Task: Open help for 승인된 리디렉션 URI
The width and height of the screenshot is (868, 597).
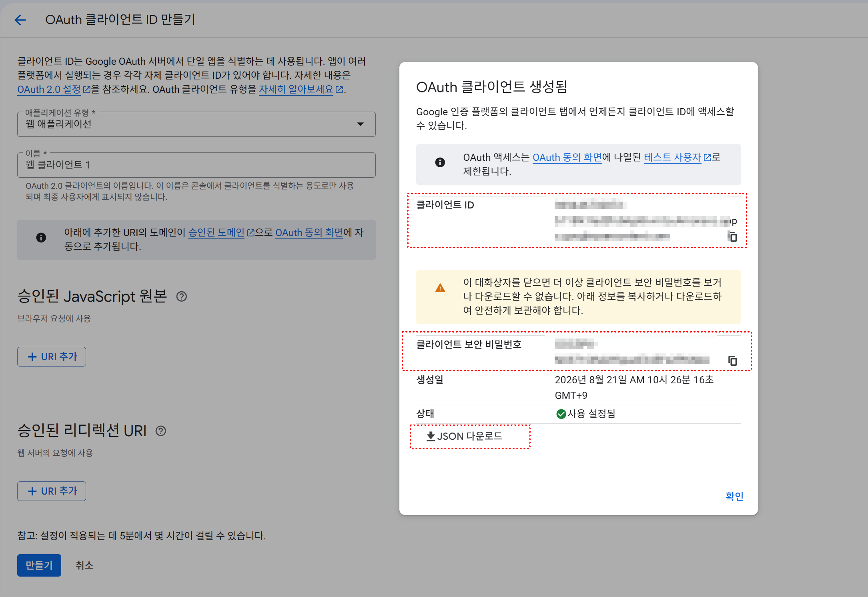Action: point(161,431)
